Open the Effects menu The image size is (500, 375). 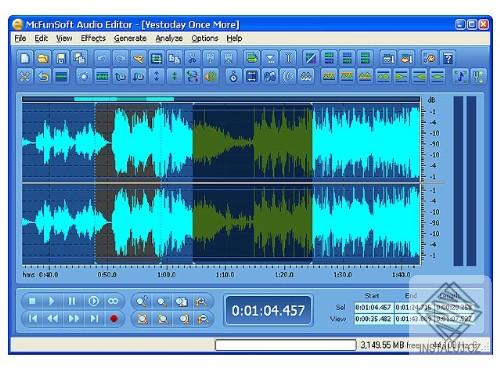(93, 39)
